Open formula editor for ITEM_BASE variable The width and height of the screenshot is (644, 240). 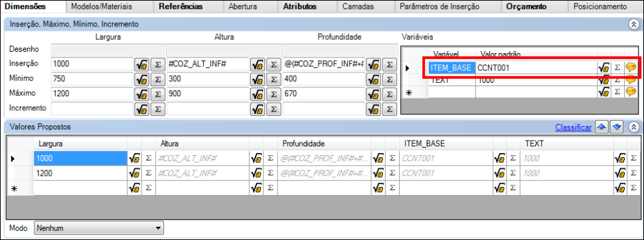tap(604, 68)
